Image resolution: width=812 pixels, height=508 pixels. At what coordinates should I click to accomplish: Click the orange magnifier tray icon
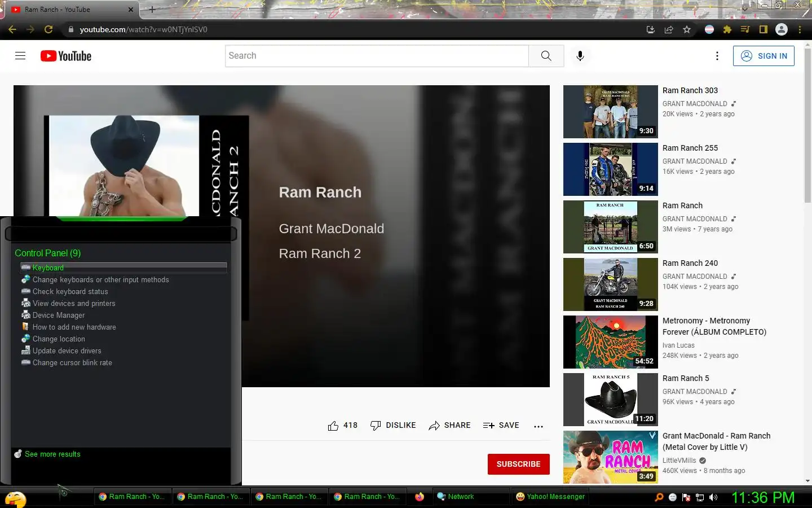point(659,497)
